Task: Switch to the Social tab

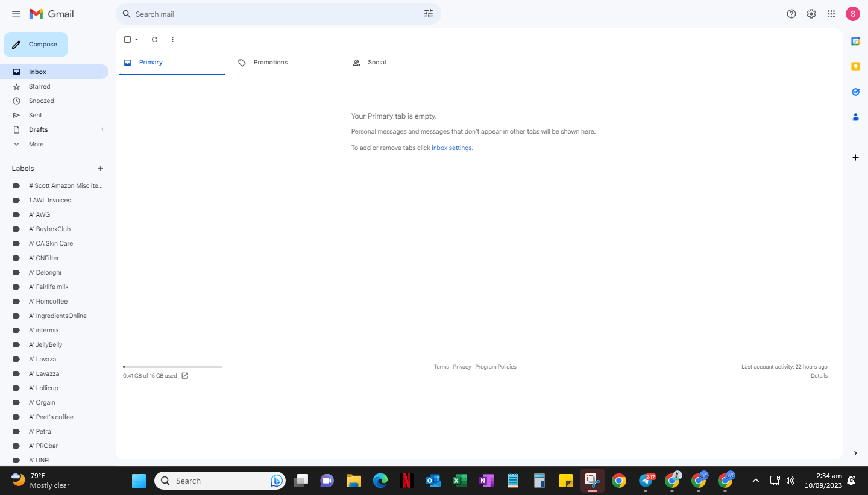Action: click(401, 63)
